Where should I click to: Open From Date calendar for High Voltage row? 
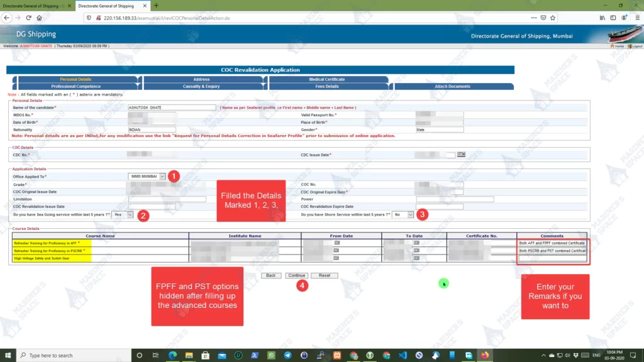[336, 258]
